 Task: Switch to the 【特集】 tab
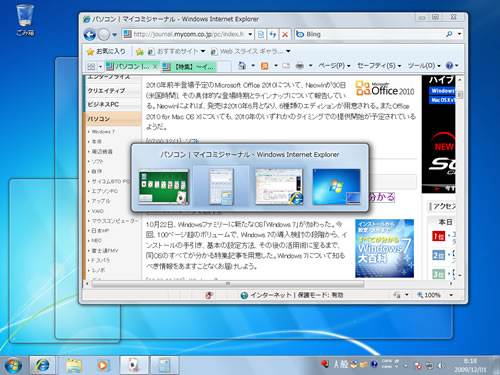[x=189, y=67]
